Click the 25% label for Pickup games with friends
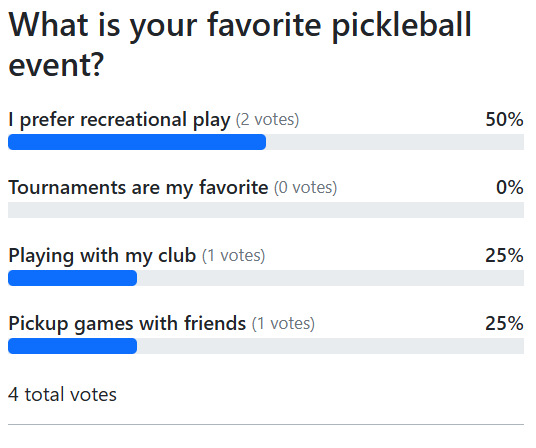 click(x=504, y=324)
